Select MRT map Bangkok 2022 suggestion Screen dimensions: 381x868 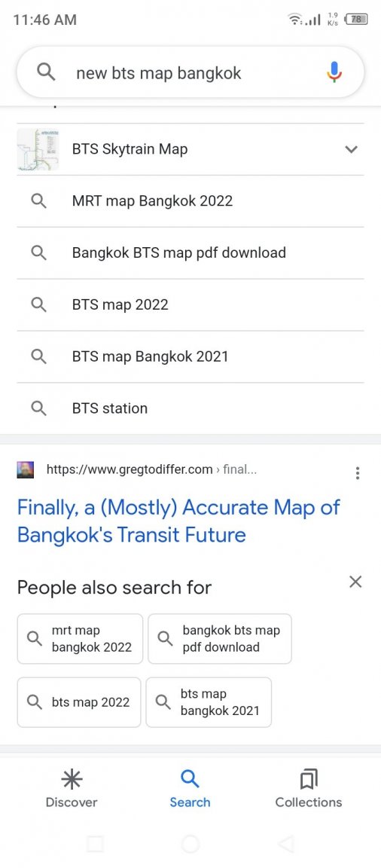point(190,201)
